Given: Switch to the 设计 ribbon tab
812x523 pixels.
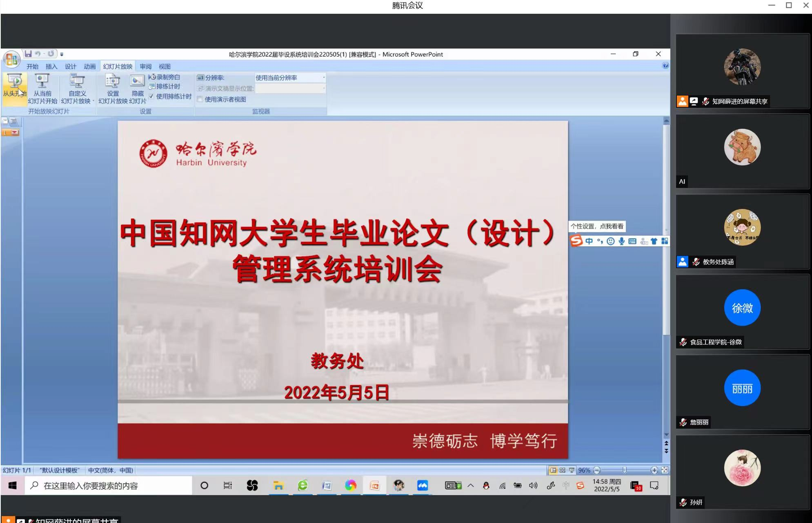Looking at the screenshot, I should pyautogui.click(x=70, y=67).
